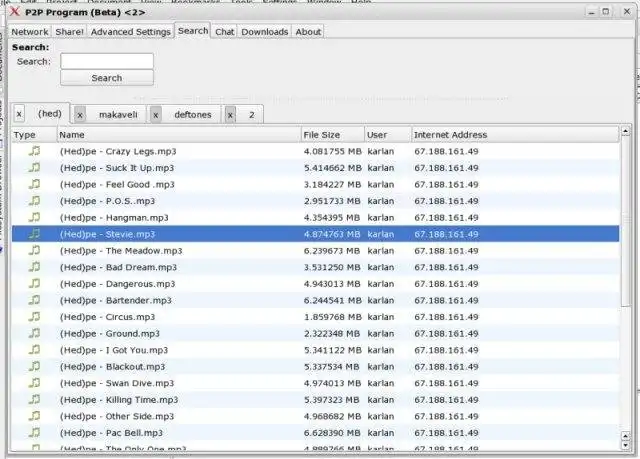
Task: Select row (Hed)pe - Hangman.mp3
Action: click(315, 217)
